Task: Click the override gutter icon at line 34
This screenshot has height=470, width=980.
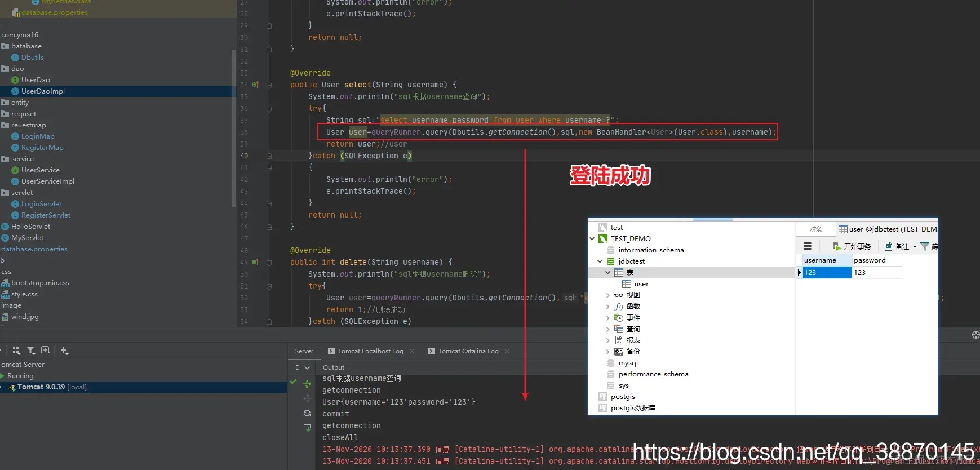Action: coord(255,85)
